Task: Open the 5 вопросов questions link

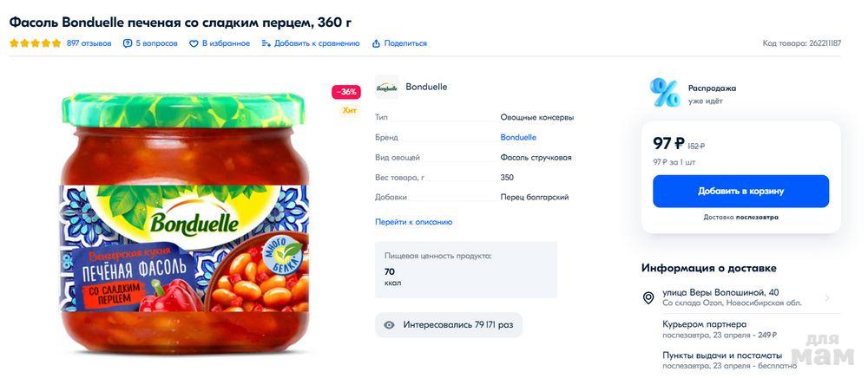Action: [156, 43]
